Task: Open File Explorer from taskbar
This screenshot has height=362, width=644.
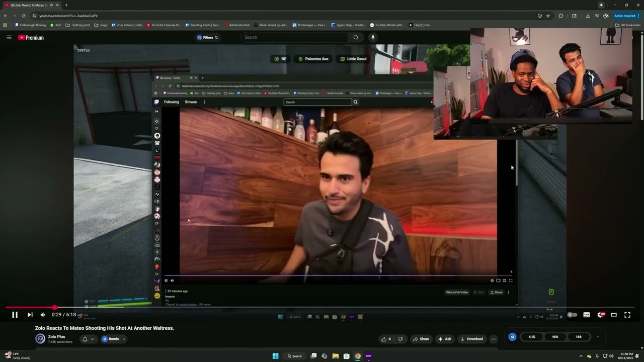Action: [335, 356]
